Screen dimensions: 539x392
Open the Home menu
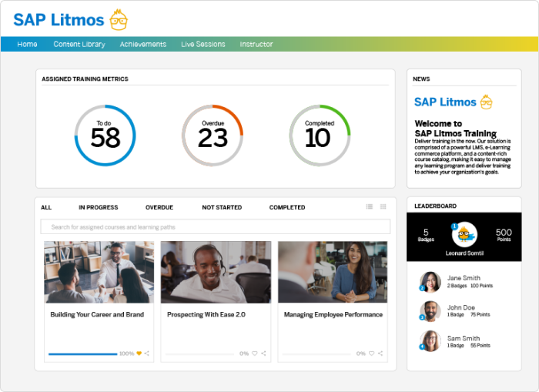point(27,44)
